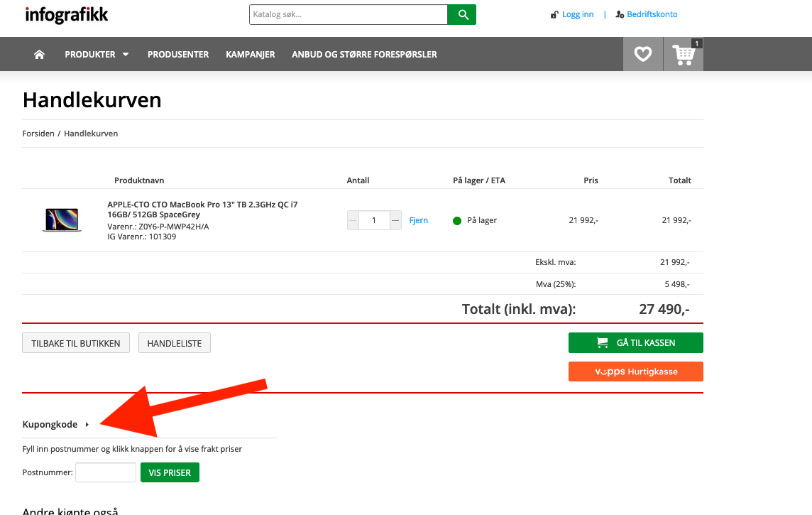Open KAMPANJER in navigation bar
This screenshot has height=515, width=812.
pyautogui.click(x=250, y=55)
